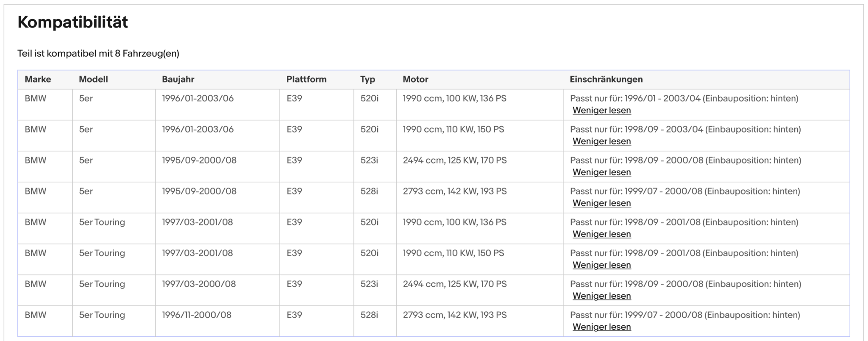Select the Plattform column header
868x341 pixels.
tap(306, 79)
